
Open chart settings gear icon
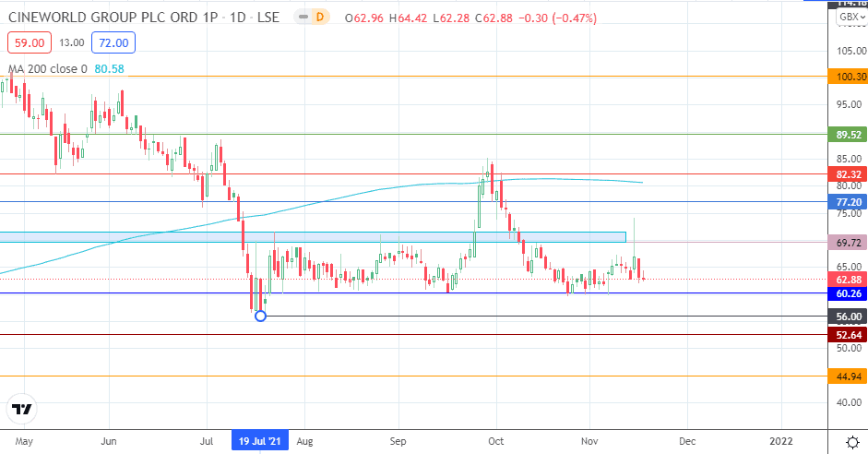click(853, 442)
